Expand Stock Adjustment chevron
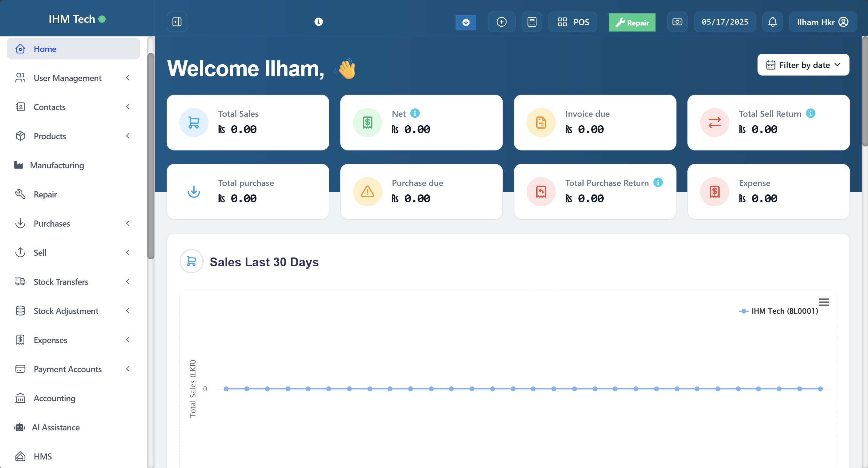 (x=128, y=311)
